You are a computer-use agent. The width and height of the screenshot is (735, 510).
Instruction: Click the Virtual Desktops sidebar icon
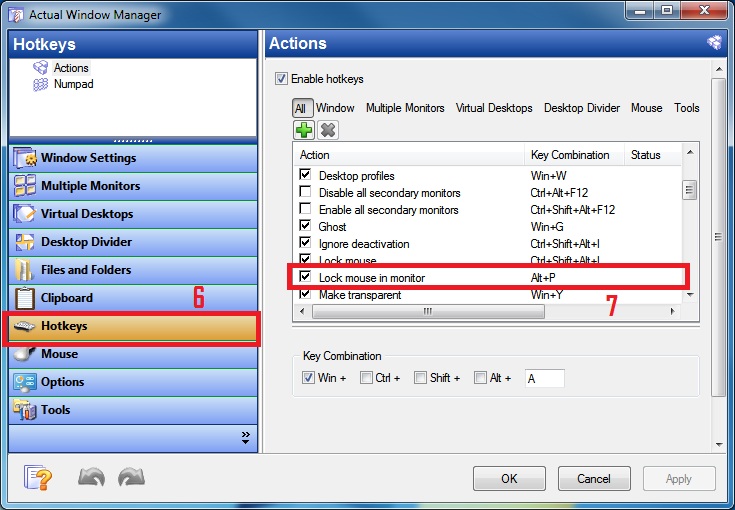[24, 214]
